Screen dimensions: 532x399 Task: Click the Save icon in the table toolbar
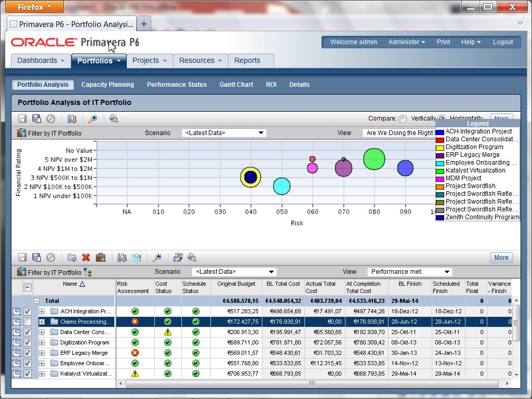(22, 258)
